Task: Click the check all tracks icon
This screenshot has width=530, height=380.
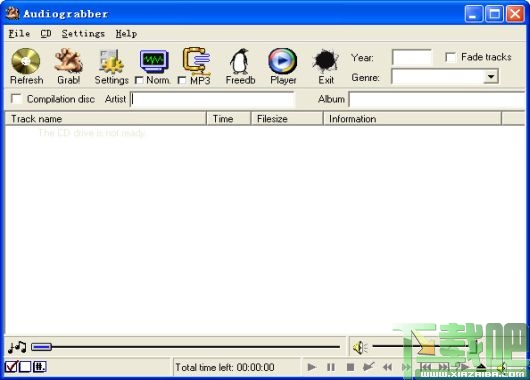Action: click(x=11, y=367)
